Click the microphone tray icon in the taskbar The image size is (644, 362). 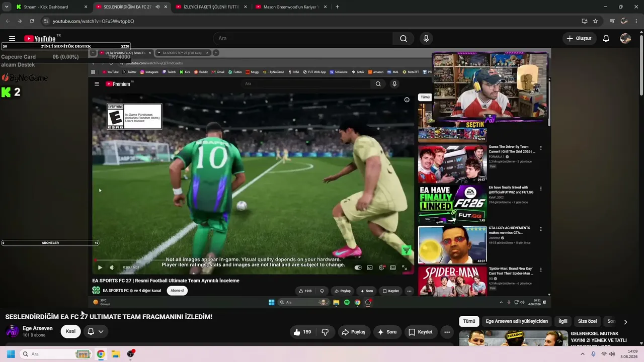click(x=594, y=354)
